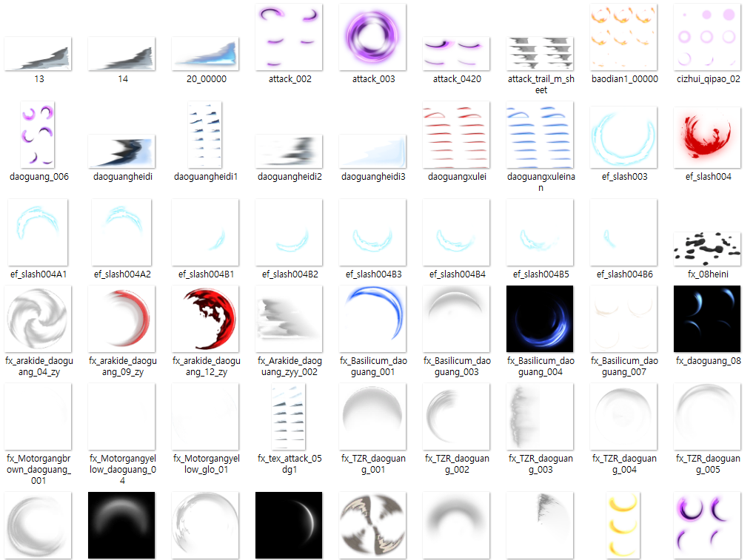Image resolution: width=753 pixels, height=560 pixels.
Task: Click the fx_arakide_daoguang_09_zy red arc thumbnail
Action: click(x=121, y=319)
